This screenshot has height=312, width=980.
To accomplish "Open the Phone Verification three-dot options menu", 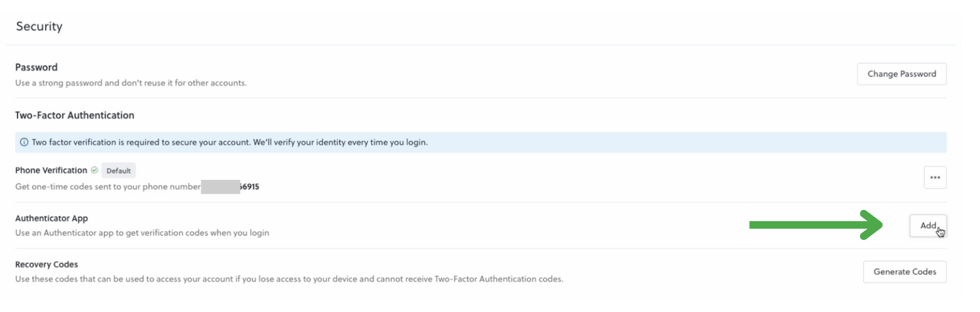I will (x=935, y=177).
